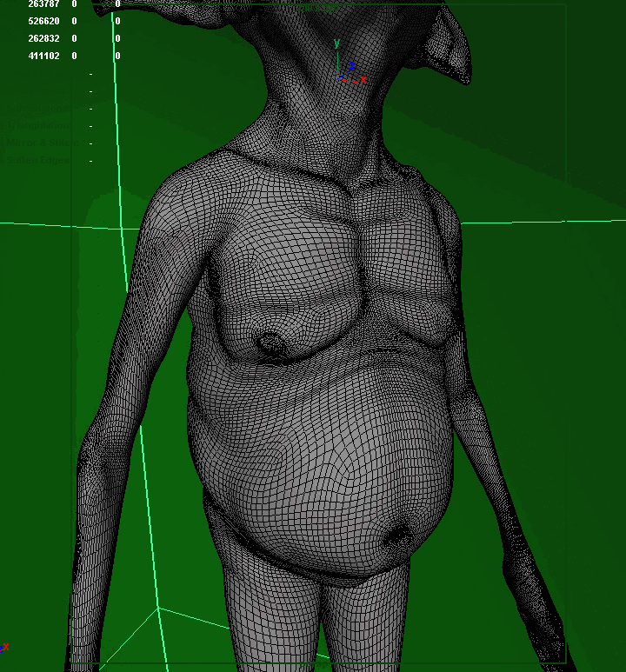The image size is (626, 672).
Task: Click the 262832 count in the HUD
Action: (43, 38)
